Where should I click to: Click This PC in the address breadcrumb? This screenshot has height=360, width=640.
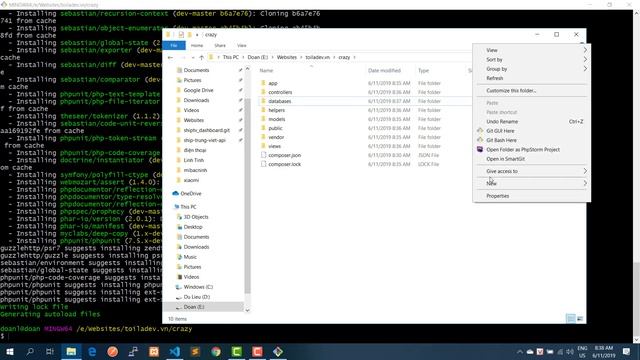point(231,57)
